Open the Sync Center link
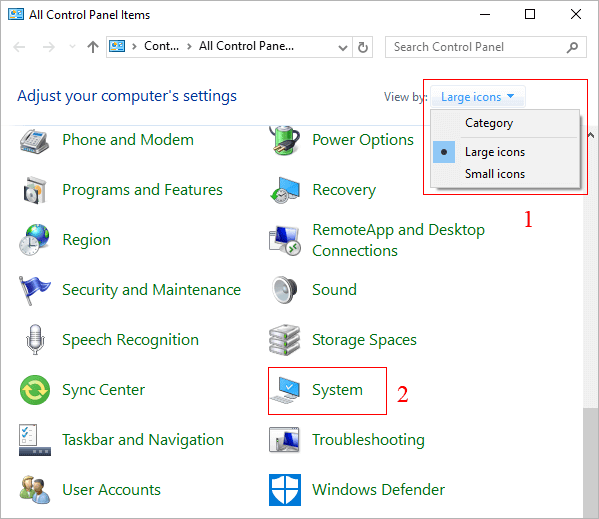Viewport: 599px width, 519px height. click(x=104, y=390)
